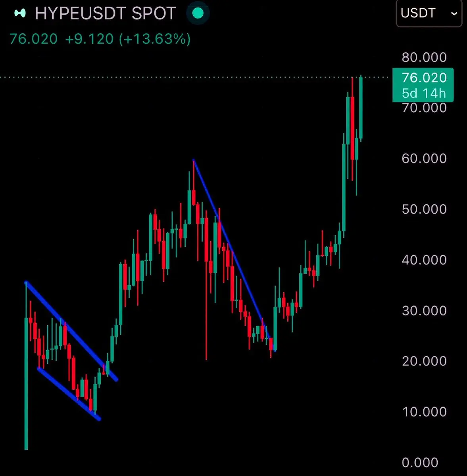Viewport: 467px width, 476px height.
Task: Click the 80.000 price axis label
Action: pyautogui.click(x=424, y=57)
